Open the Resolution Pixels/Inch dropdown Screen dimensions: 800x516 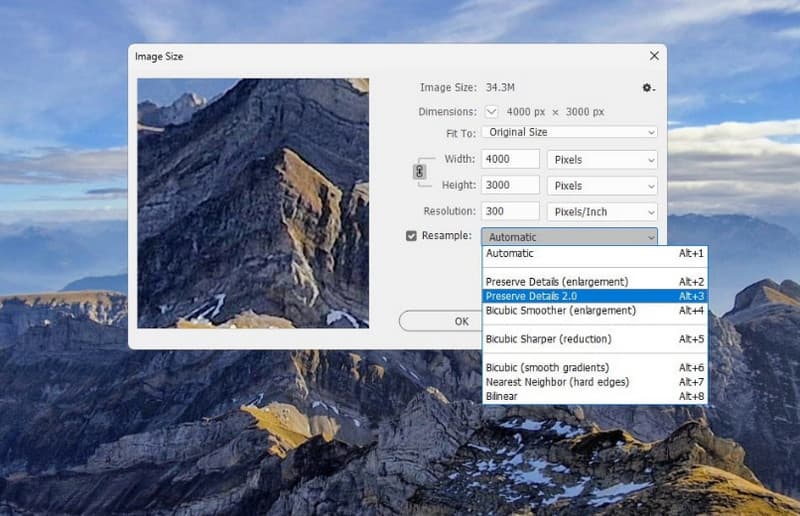[601, 212]
